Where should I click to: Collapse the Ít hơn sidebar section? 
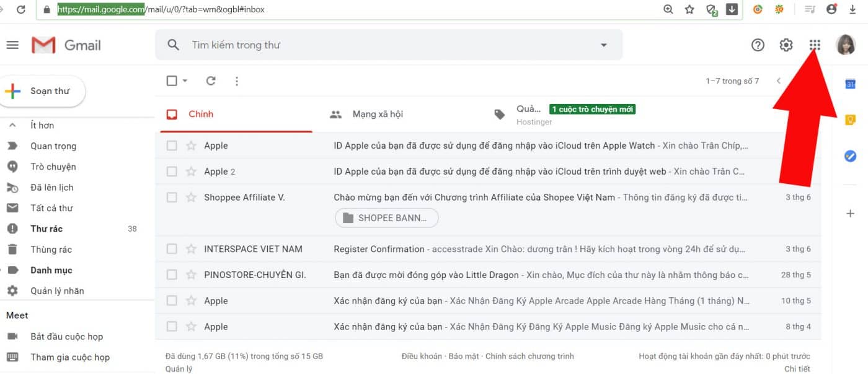coord(12,124)
